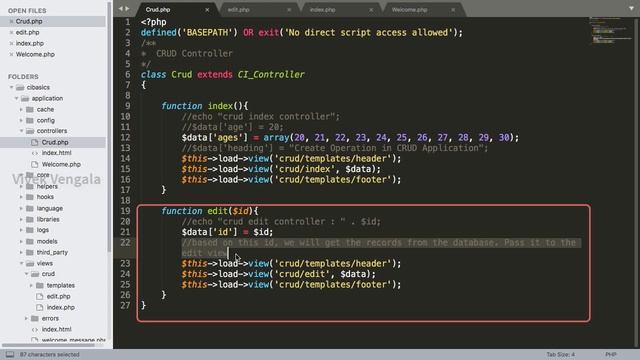Open the tab list dropdown arrow
This screenshot has height=360, width=640.
click(x=631, y=9)
